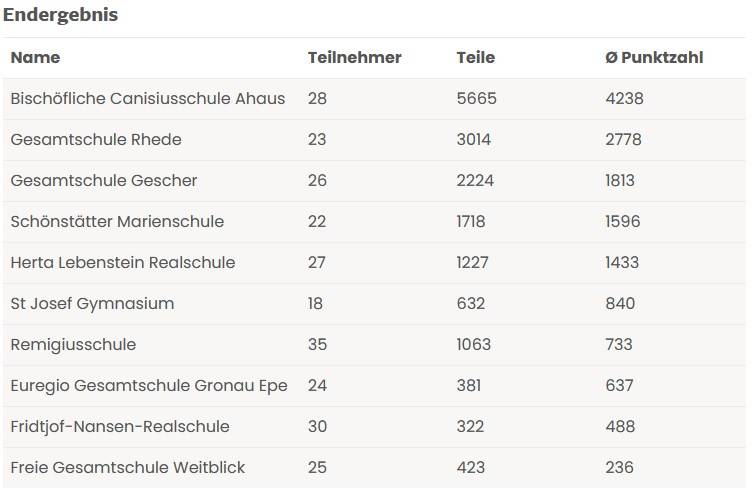Image resolution: width=752 pixels, height=494 pixels.
Task: Select the Bischöfliche Canisiusschule Ahaus row name
Action: [148, 99]
